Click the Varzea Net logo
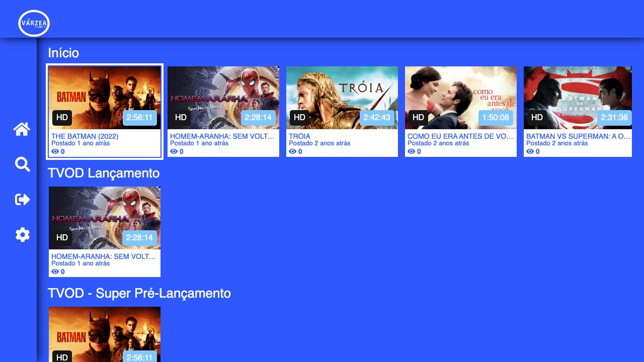 [x=34, y=23]
